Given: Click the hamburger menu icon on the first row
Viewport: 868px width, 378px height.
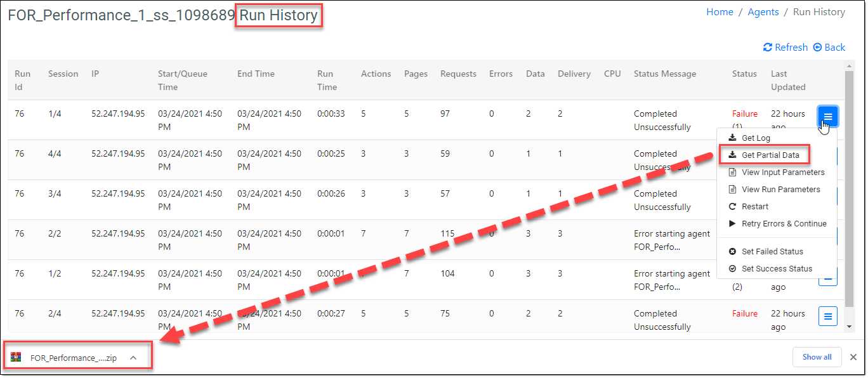Looking at the screenshot, I should tap(828, 117).
